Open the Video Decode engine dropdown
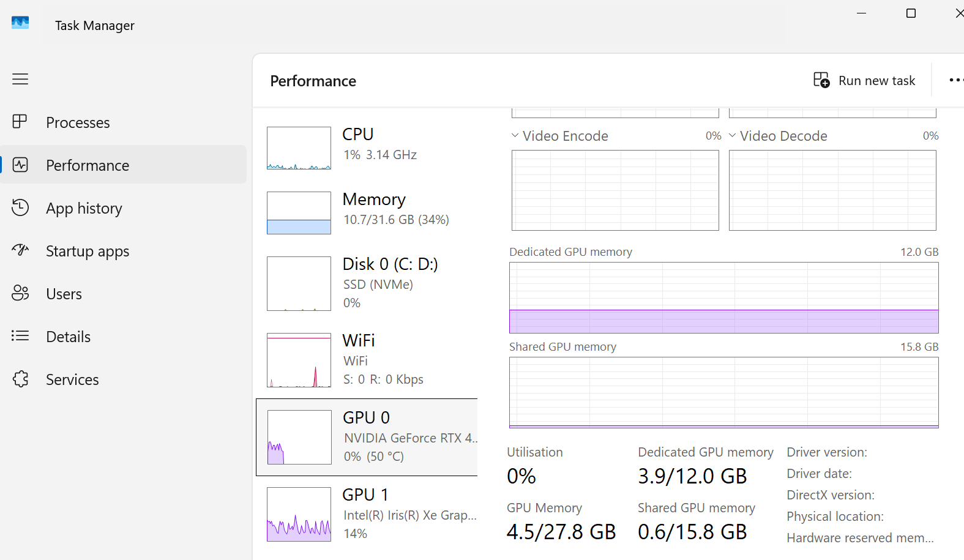 (x=733, y=135)
